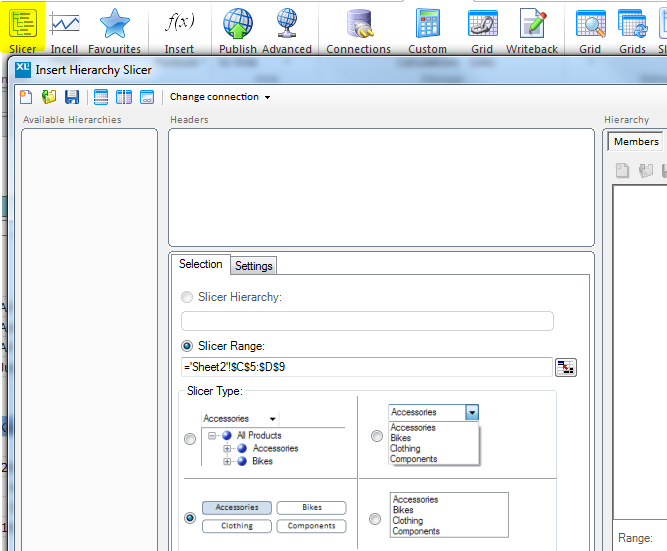Click the new document icon in dialog toolbar

coord(26,97)
